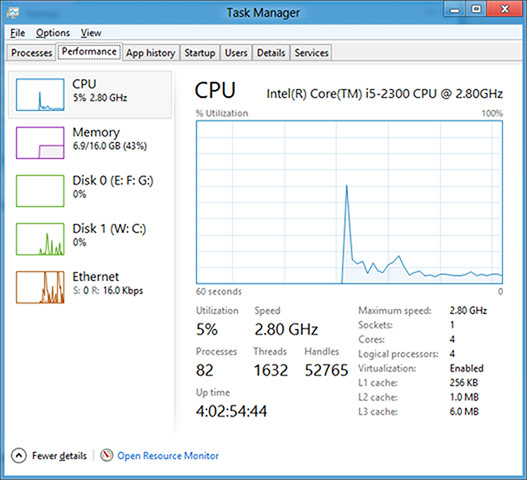Open the View menu
The width and height of the screenshot is (527, 480).
[91, 33]
